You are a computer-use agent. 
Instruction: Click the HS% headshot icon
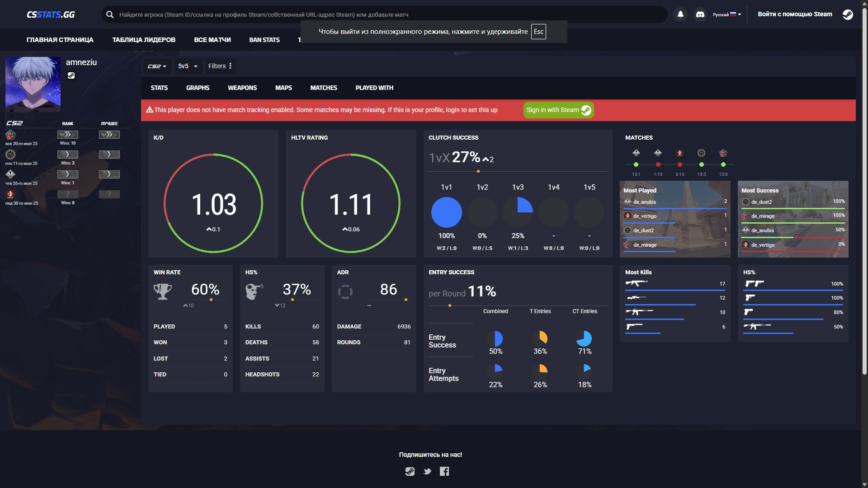point(255,291)
